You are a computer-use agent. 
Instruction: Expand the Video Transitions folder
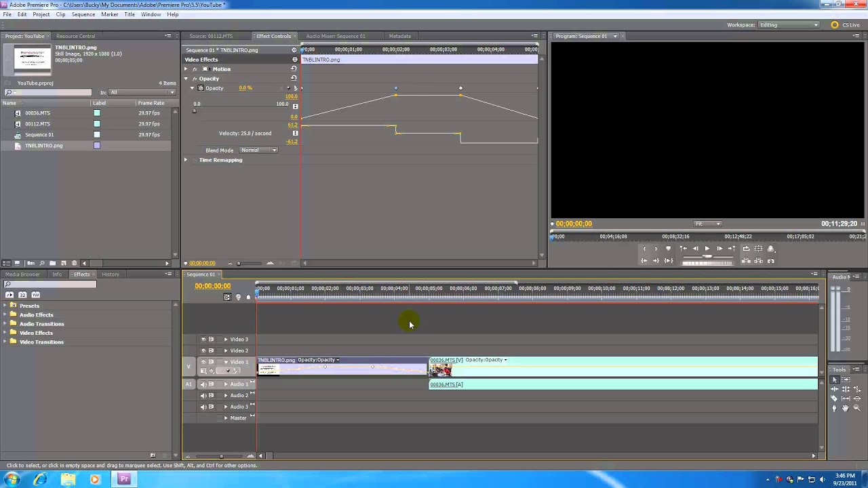tap(5, 342)
